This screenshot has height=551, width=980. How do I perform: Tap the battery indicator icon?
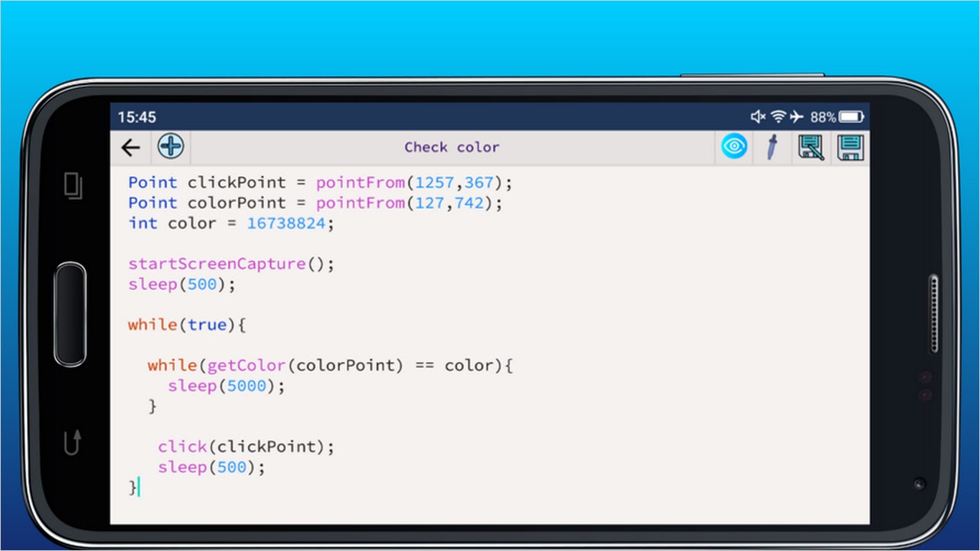click(851, 117)
